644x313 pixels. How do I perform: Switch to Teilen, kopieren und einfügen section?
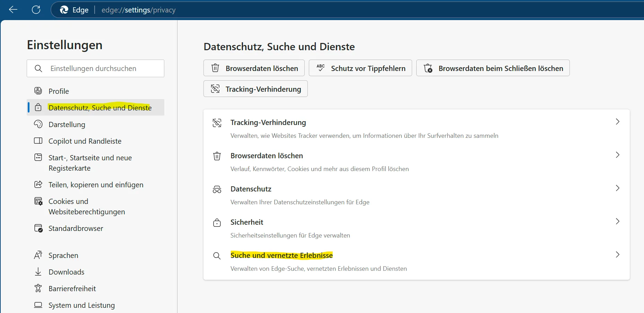[95, 185]
